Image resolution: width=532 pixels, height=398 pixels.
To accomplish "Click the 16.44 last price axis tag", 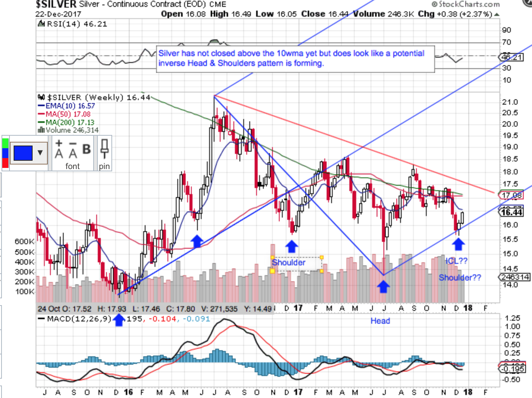I will tap(512, 212).
